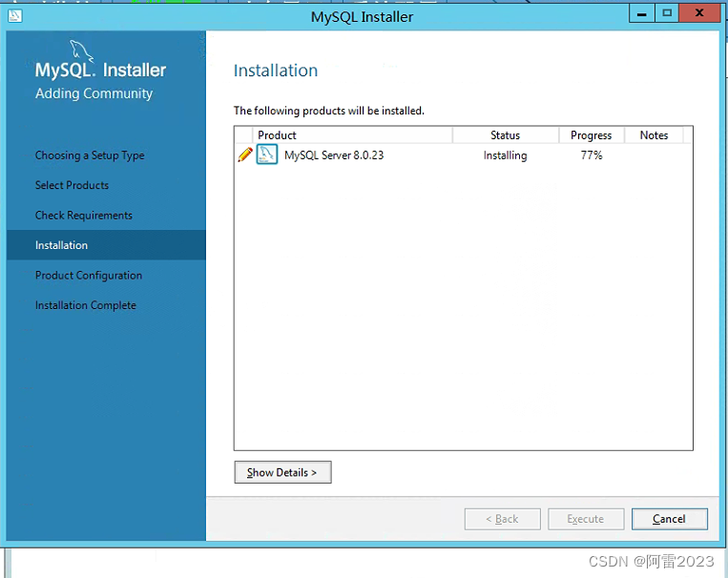Click the Notes column header
Screen dimensions: 728x578
coord(654,135)
